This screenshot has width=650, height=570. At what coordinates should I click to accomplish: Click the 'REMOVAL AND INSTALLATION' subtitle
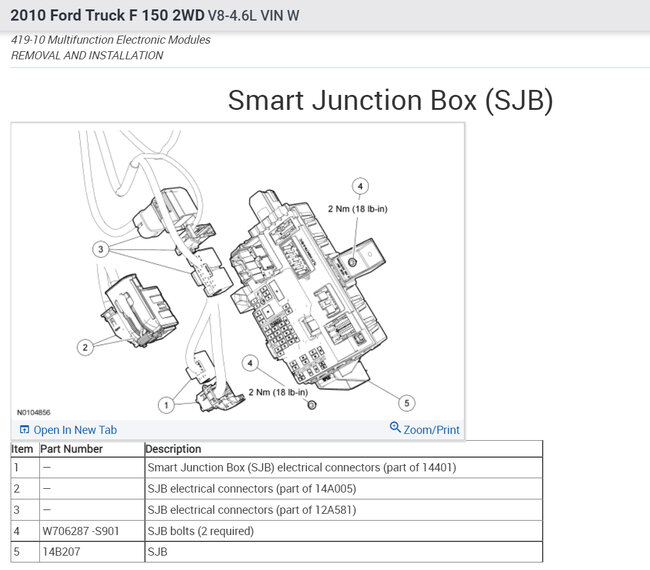(x=87, y=56)
